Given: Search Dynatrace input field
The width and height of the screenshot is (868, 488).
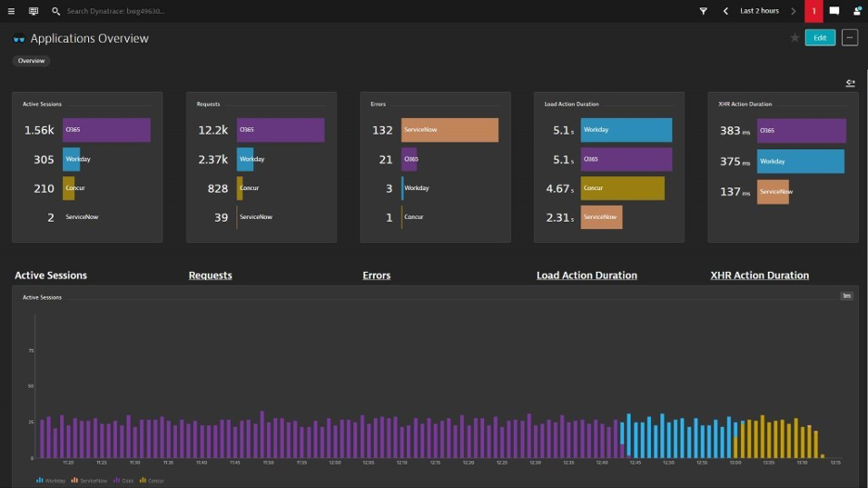Looking at the screenshot, I should pos(116,11).
